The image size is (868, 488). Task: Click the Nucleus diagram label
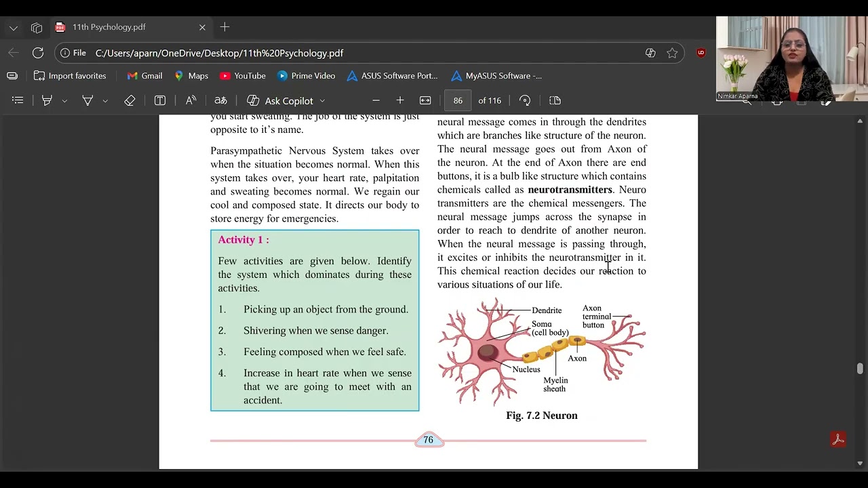click(x=526, y=369)
